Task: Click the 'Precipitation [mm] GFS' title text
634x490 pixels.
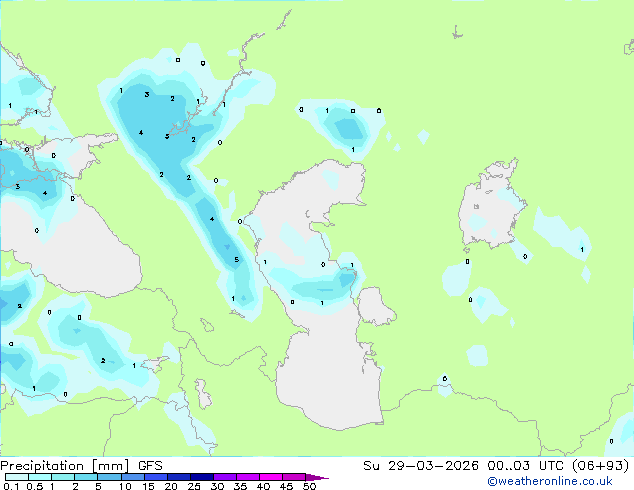Action: tap(81, 466)
